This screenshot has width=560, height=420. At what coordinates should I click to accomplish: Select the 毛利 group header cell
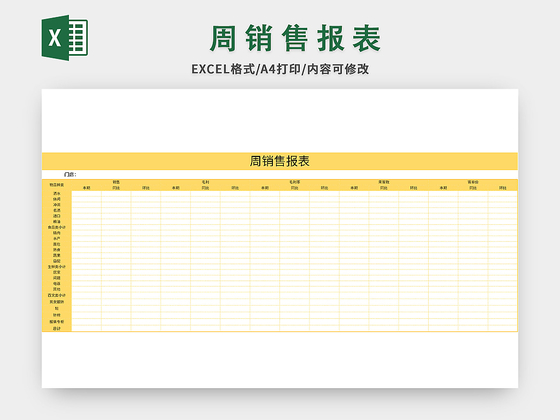click(205, 182)
